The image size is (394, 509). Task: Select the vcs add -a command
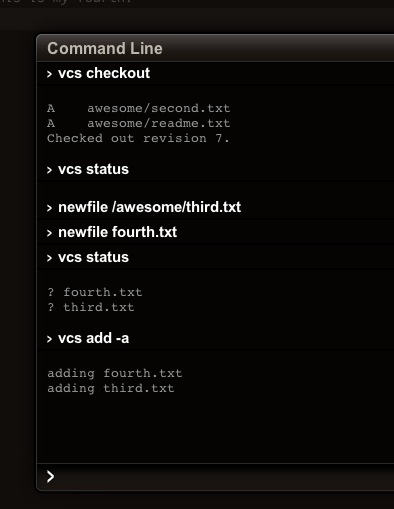93,338
